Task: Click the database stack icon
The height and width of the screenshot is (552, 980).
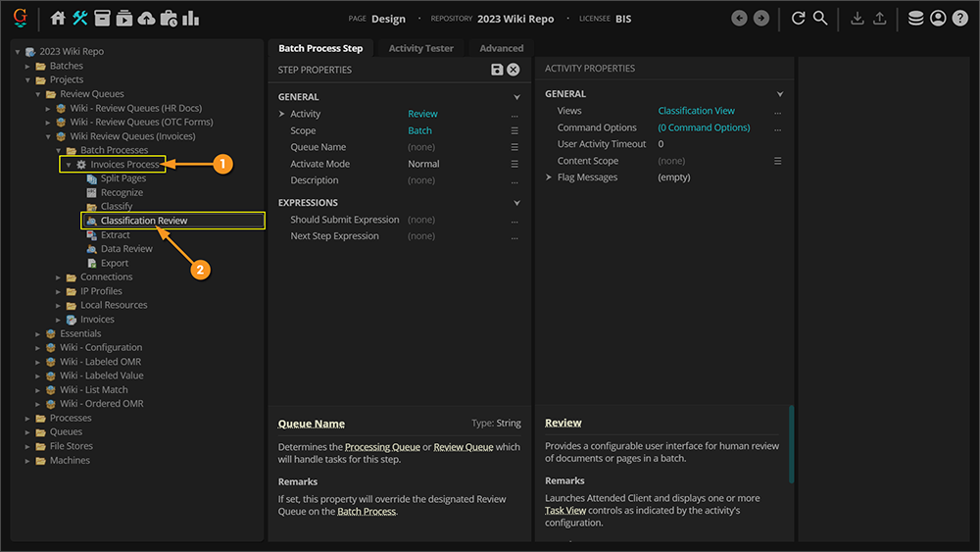Action: click(915, 19)
